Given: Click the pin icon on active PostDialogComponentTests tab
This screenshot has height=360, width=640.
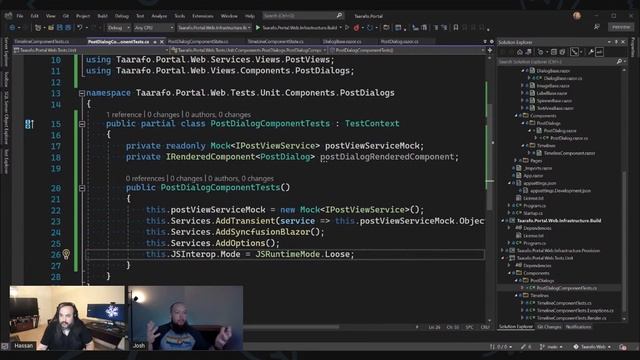Looking at the screenshot, I should coord(155,42).
